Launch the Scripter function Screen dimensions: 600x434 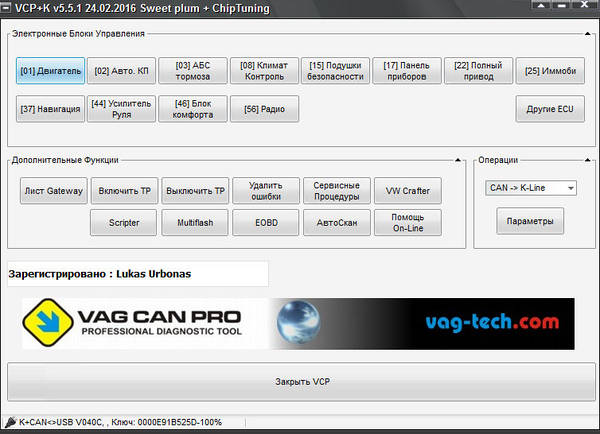pyautogui.click(x=123, y=222)
